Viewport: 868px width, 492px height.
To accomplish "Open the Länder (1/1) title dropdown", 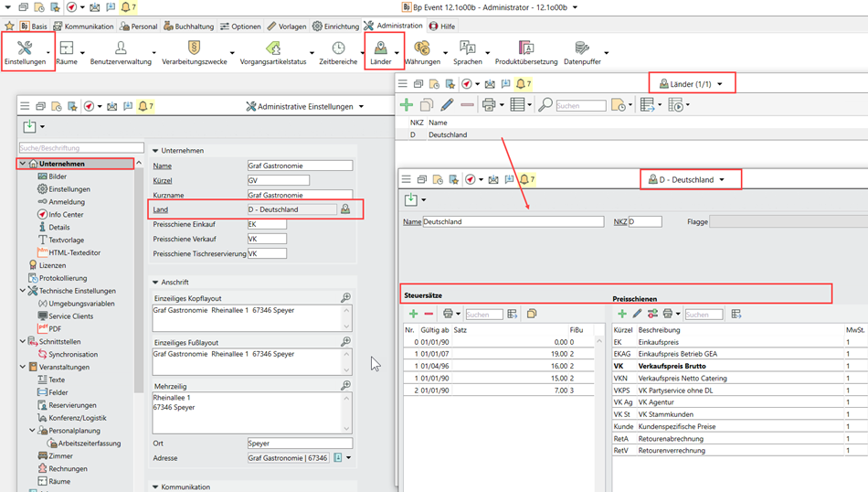I will coord(720,84).
